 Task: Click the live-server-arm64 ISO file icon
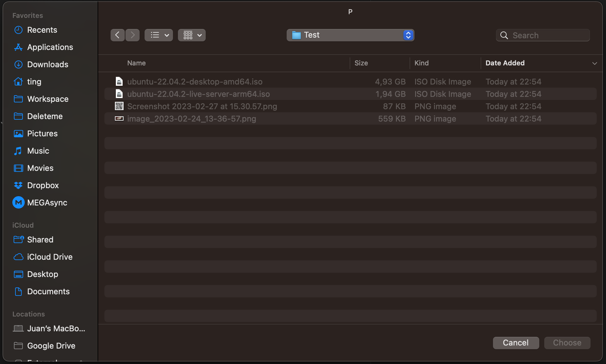pos(119,94)
